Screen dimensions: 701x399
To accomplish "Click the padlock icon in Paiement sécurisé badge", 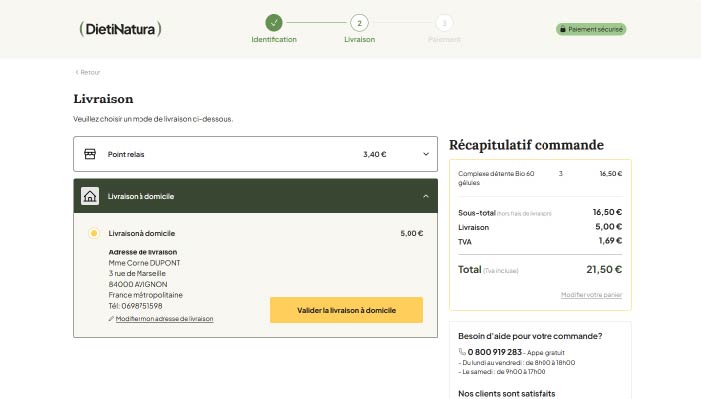I will [563, 29].
